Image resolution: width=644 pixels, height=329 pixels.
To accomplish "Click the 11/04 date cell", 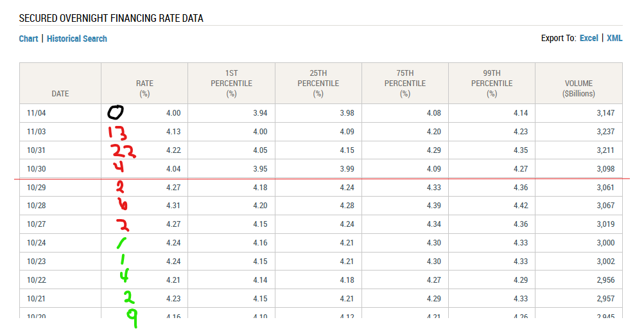I will click(x=36, y=113).
